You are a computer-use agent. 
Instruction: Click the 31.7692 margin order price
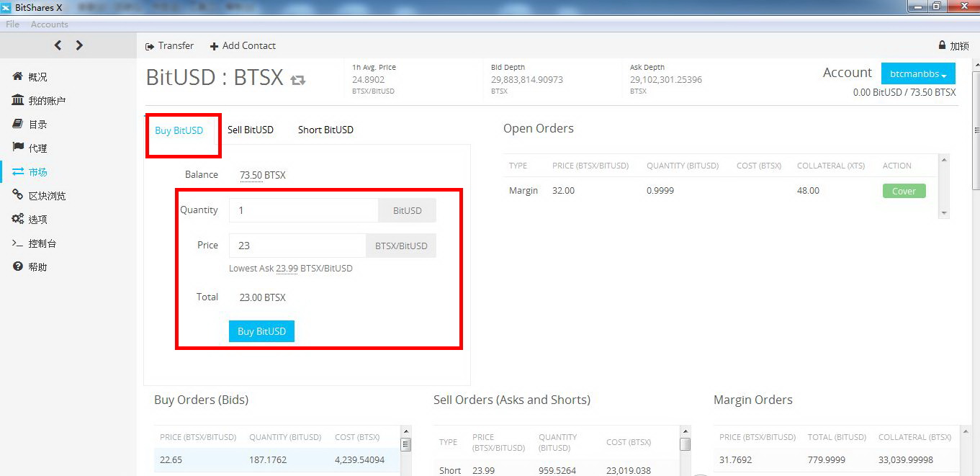(x=736, y=460)
